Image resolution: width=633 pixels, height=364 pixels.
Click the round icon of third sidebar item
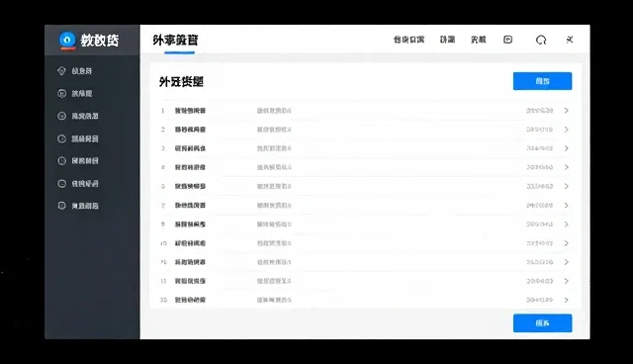click(61, 116)
